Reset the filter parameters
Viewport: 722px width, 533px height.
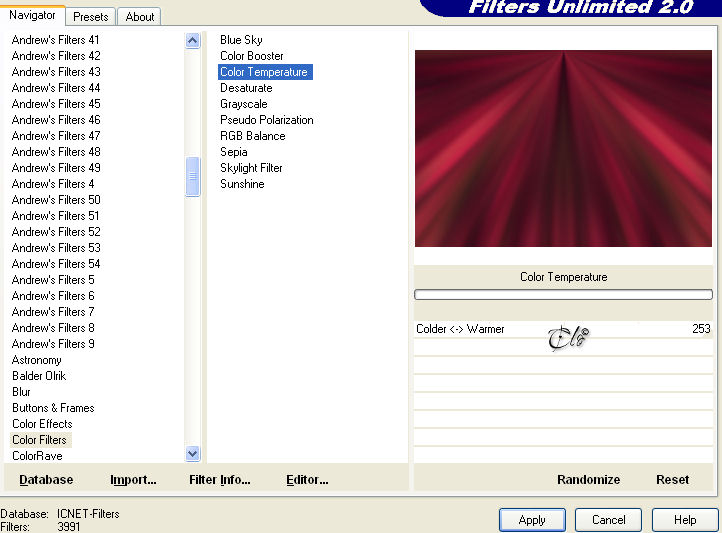672,480
